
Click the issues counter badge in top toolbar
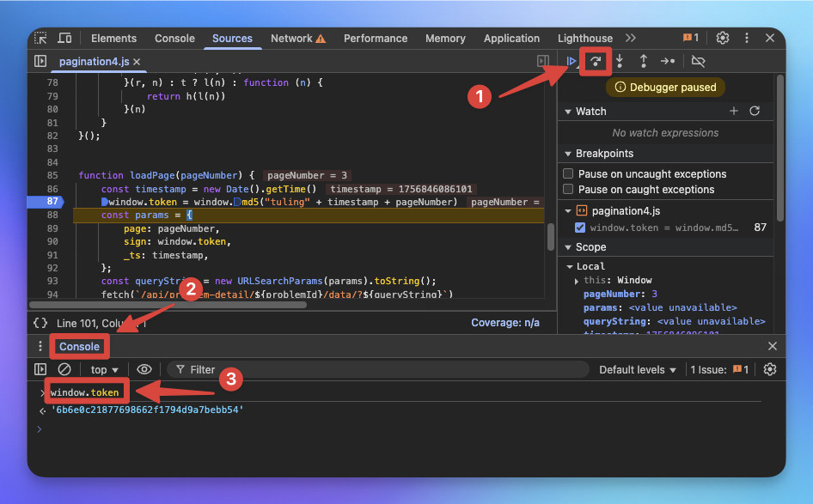click(691, 38)
